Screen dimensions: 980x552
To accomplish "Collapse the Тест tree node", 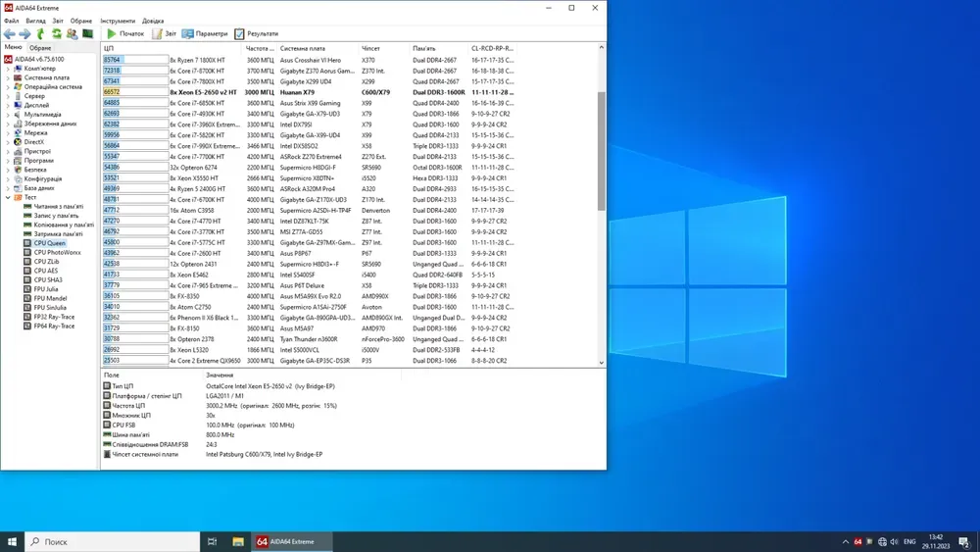I will 8,197.
